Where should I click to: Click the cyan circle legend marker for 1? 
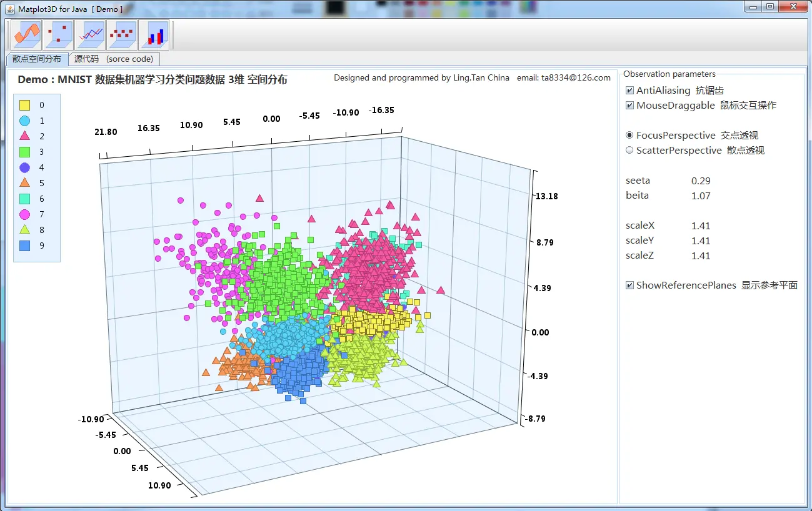pos(25,121)
